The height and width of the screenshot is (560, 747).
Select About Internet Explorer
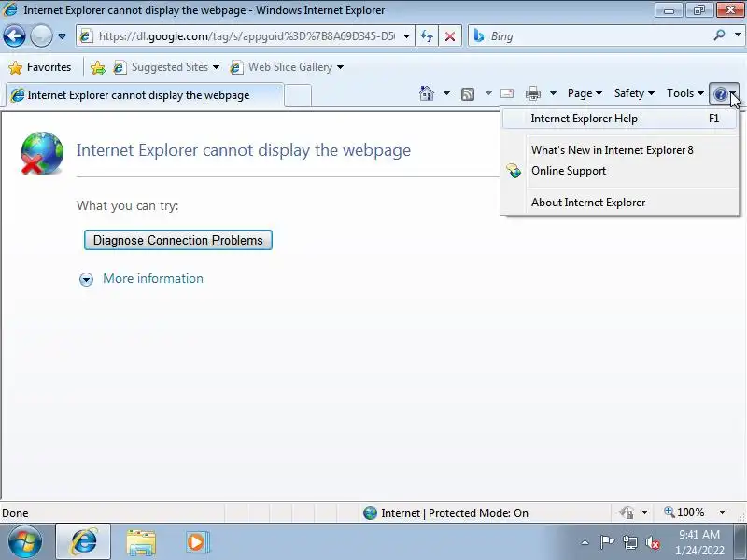[620, 203]
